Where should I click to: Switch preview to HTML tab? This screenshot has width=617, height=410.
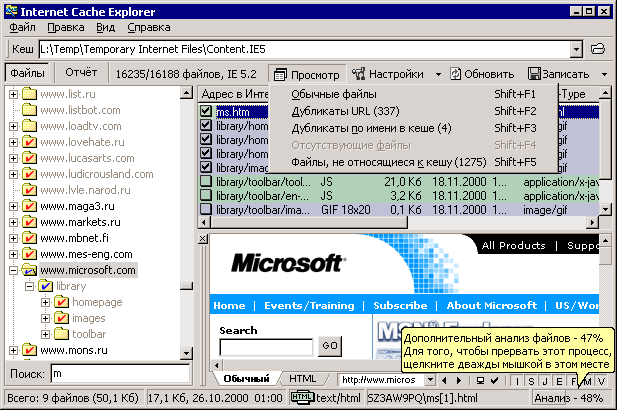coord(303,379)
